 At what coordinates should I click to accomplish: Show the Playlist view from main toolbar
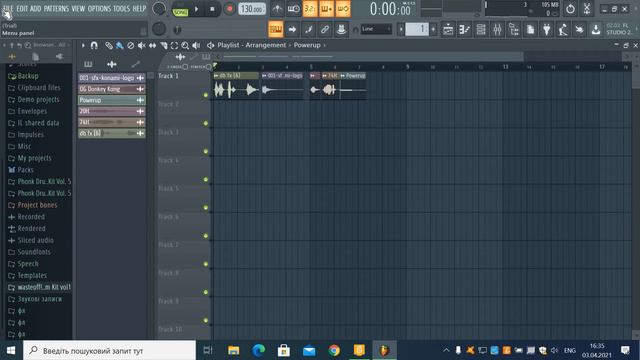point(448,29)
